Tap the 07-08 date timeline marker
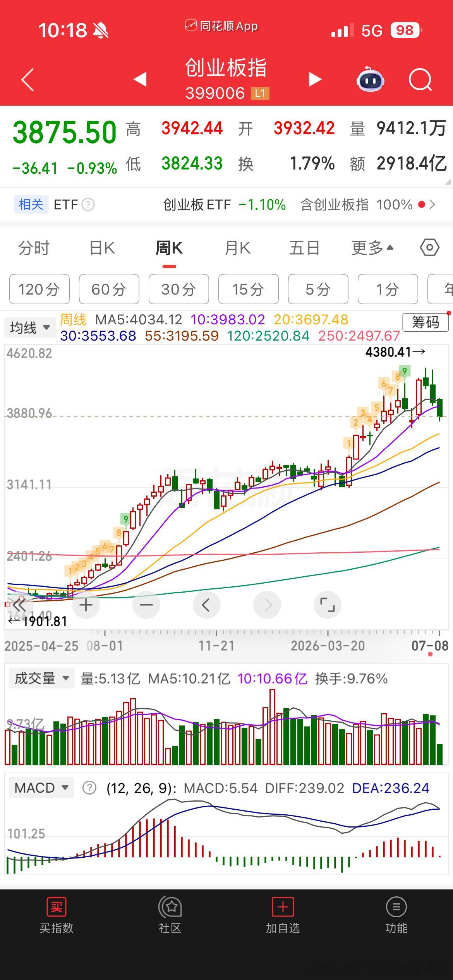This screenshot has height=980, width=453. click(x=430, y=646)
